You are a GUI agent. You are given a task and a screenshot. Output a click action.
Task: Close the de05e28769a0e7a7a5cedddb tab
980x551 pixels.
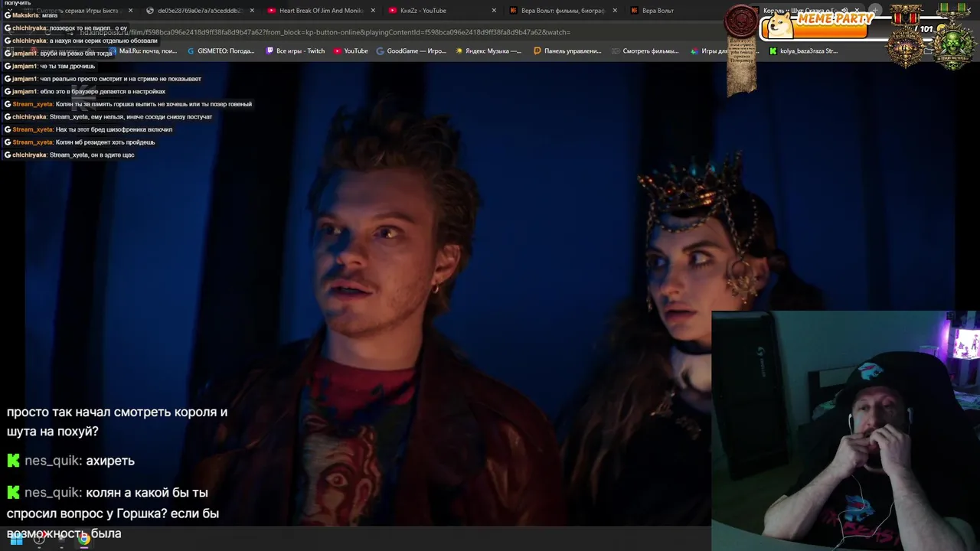252,11
